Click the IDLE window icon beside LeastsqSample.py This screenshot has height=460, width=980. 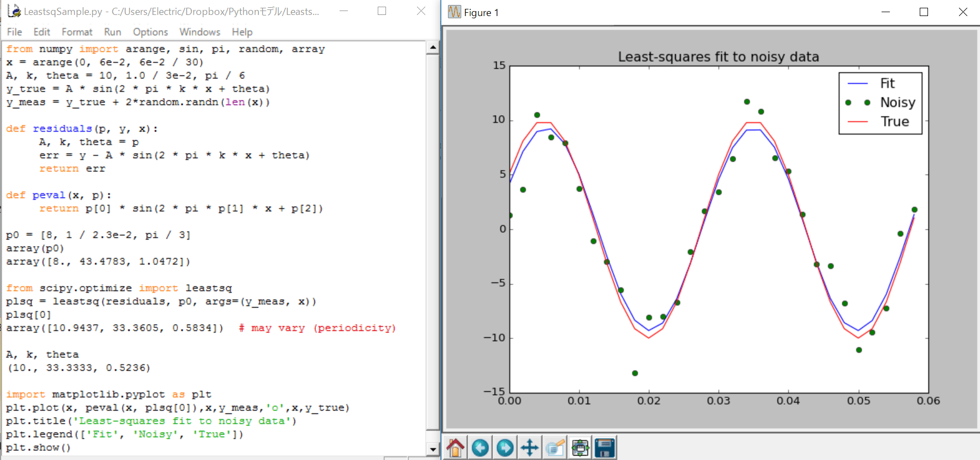point(14,11)
